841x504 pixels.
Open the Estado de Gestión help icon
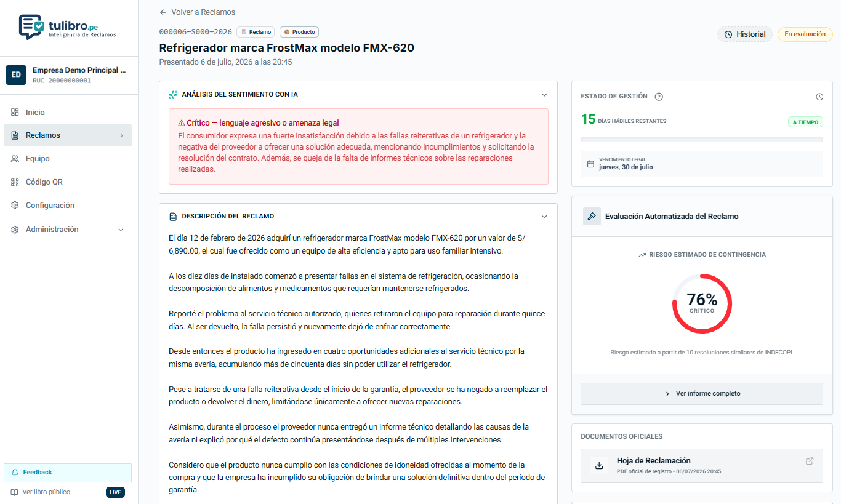click(659, 97)
